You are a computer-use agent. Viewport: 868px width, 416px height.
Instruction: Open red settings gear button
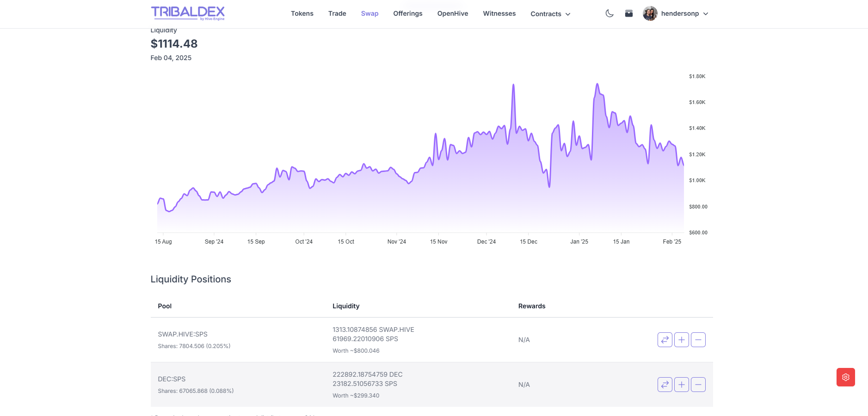846,377
